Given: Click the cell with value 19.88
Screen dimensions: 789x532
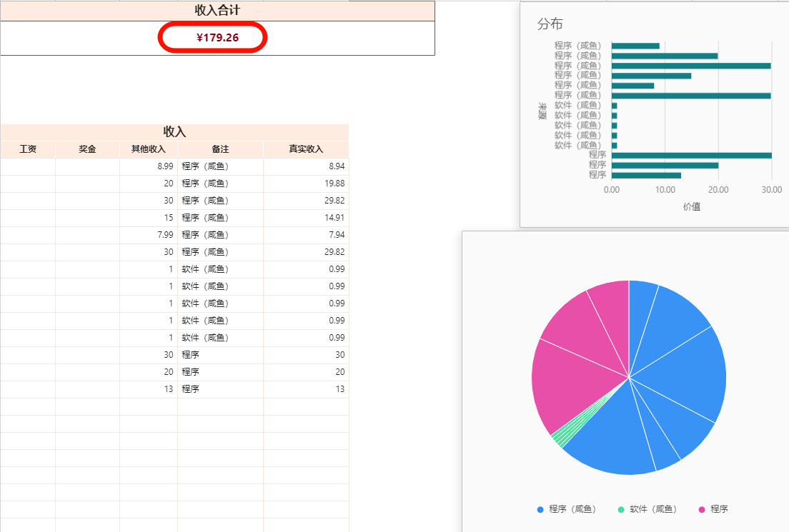Looking at the screenshot, I should [x=306, y=184].
